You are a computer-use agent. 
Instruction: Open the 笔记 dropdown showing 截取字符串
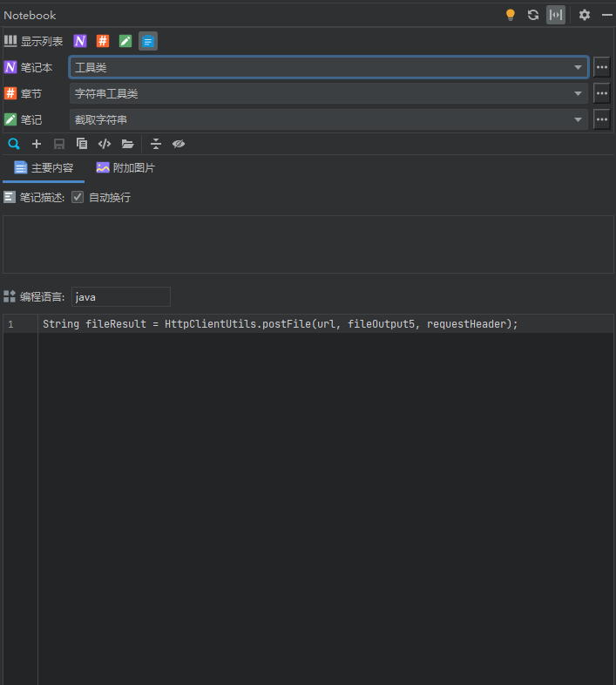pos(328,119)
